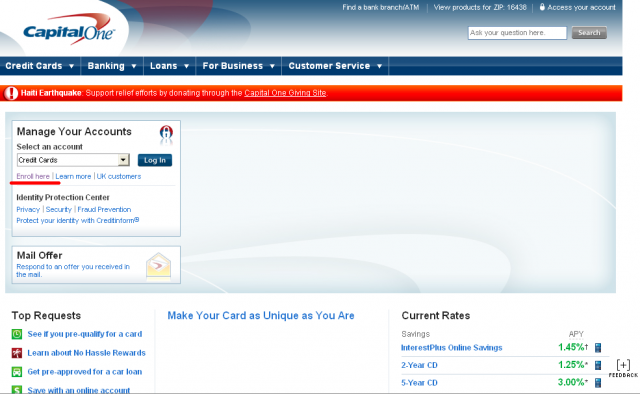Focus the Ask your question here field
Image resolution: width=640 pixels, height=394 pixels.
[517, 33]
